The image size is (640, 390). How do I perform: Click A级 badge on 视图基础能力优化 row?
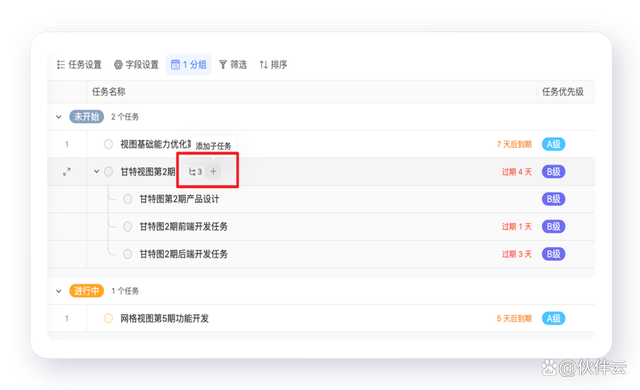[x=553, y=144]
